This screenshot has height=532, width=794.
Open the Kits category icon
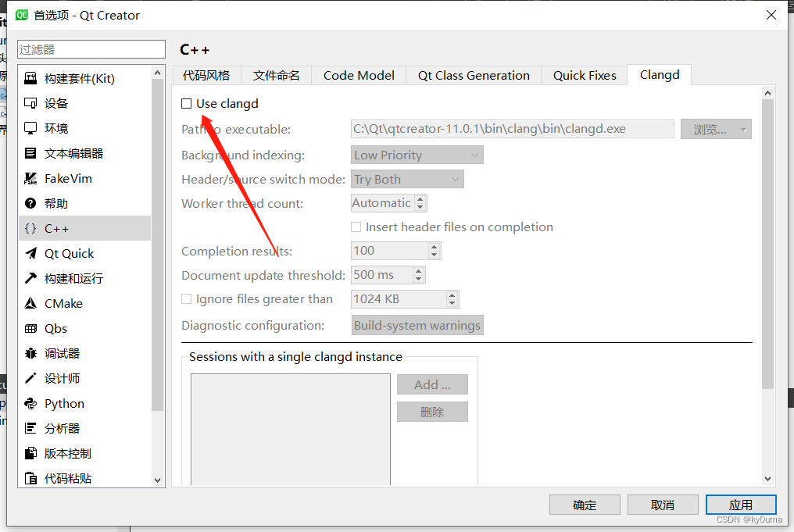coord(31,78)
